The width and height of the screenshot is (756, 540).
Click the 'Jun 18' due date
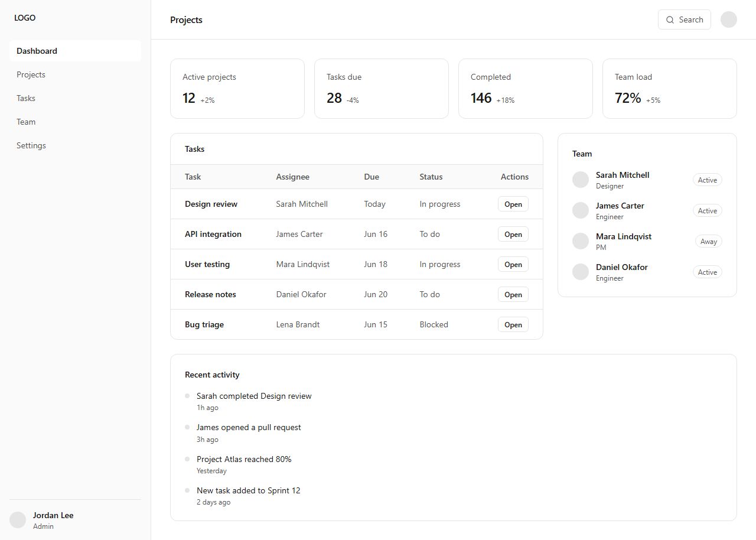click(x=376, y=264)
